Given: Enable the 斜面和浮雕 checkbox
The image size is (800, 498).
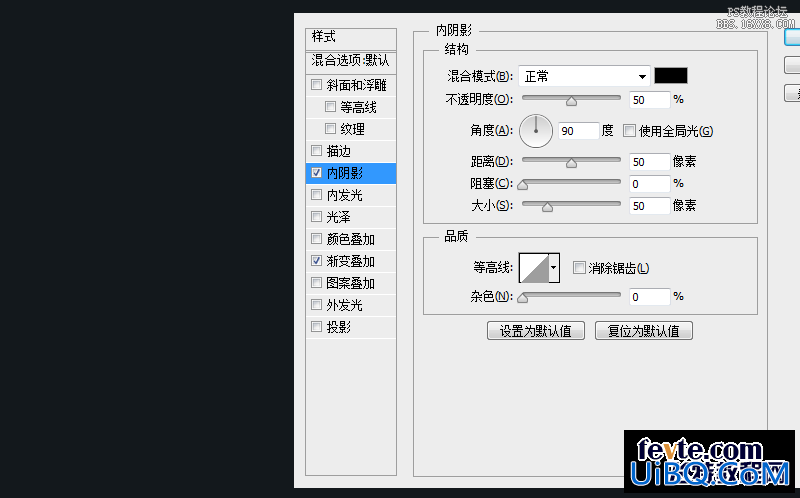Looking at the screenshot, I should [x=316, y=84].
